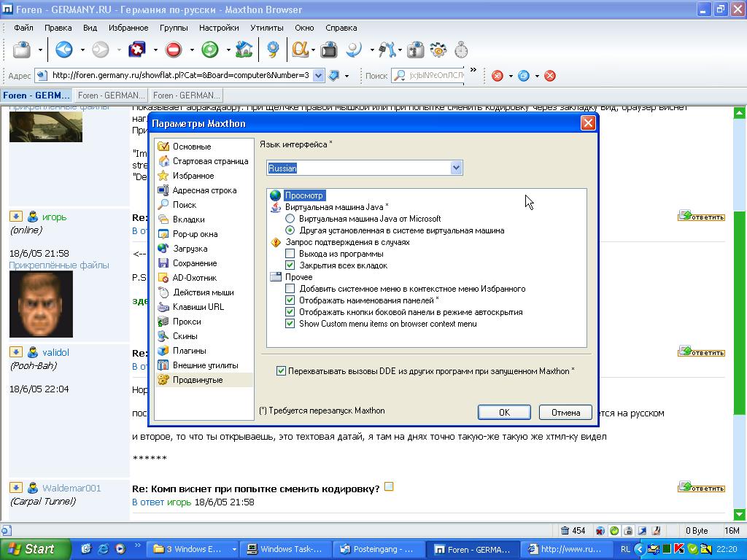The width and height of the screenshot is (747, 560).
Task: Click the green checkmark shield tray icon
Action: click(692, 549)
